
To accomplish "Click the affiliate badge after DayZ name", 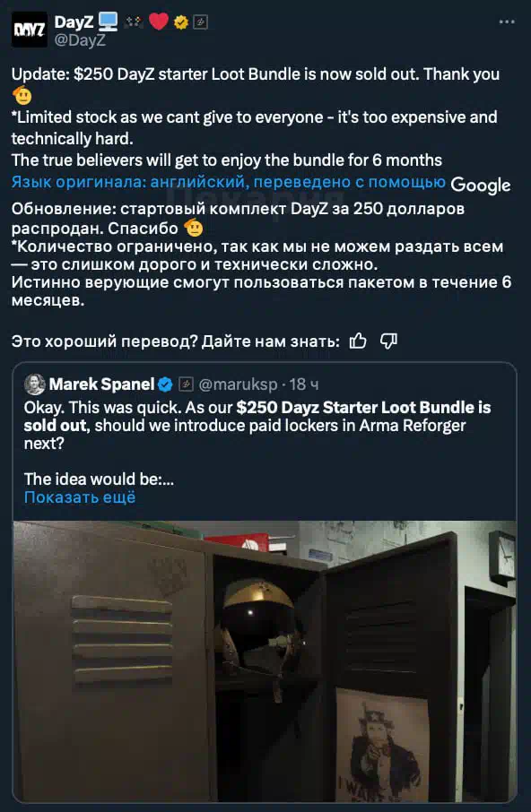I will click(x=200, y=22).
